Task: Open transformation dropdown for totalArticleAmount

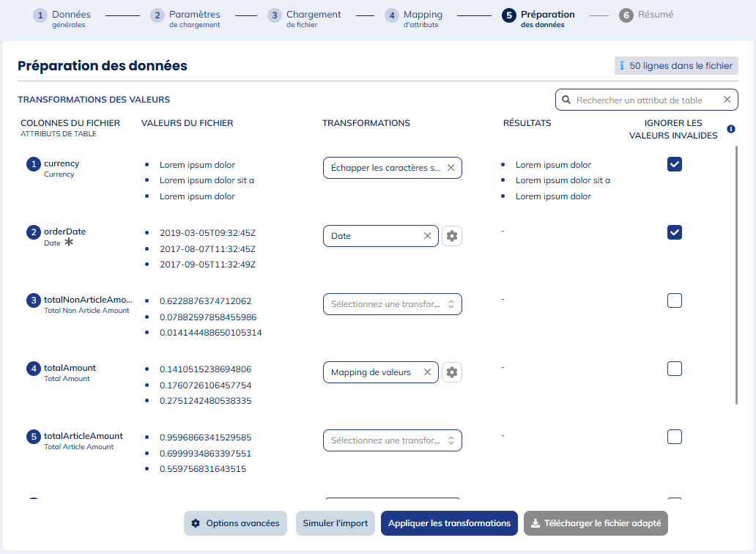Action: click(x=392, y=440)
